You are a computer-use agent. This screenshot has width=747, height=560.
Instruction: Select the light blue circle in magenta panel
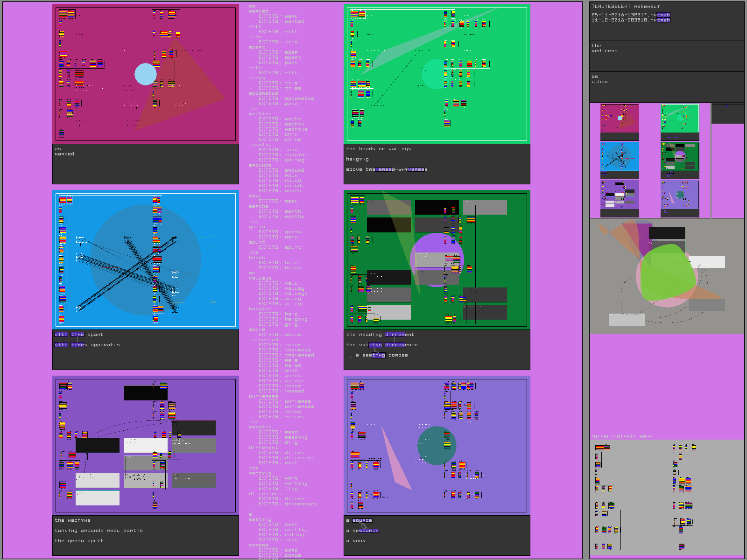(146, 74)
